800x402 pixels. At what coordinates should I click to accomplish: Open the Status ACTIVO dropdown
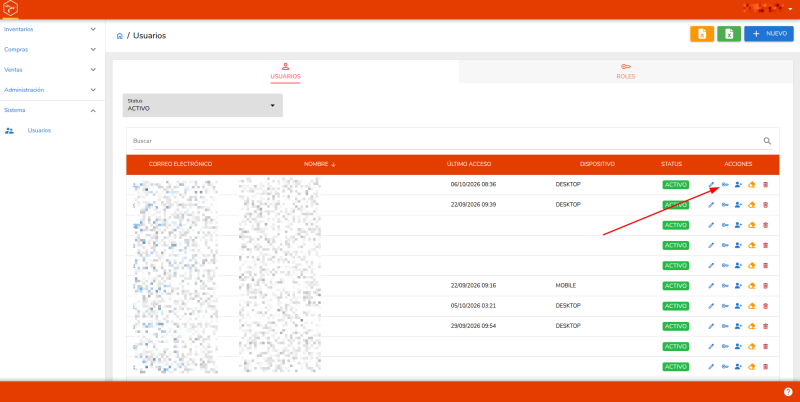pos(203,105)
